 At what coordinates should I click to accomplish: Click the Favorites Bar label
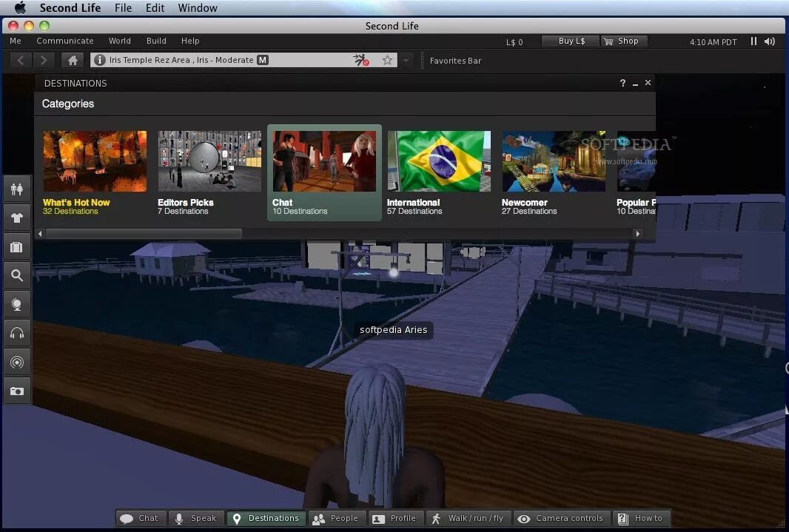[455, 61]
